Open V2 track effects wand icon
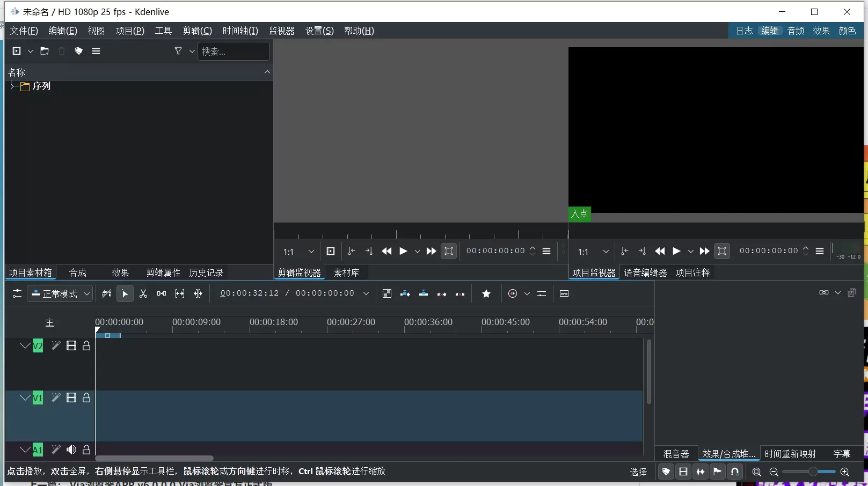The width and height of the screenshot is (868, 486). pos(56,345)
